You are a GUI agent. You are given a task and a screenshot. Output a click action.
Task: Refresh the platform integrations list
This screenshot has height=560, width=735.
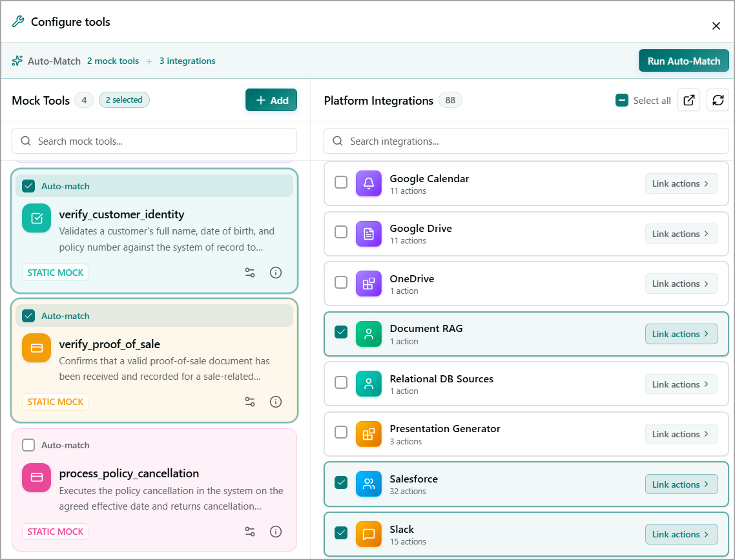pyautogui.click(x=718, y=100)
